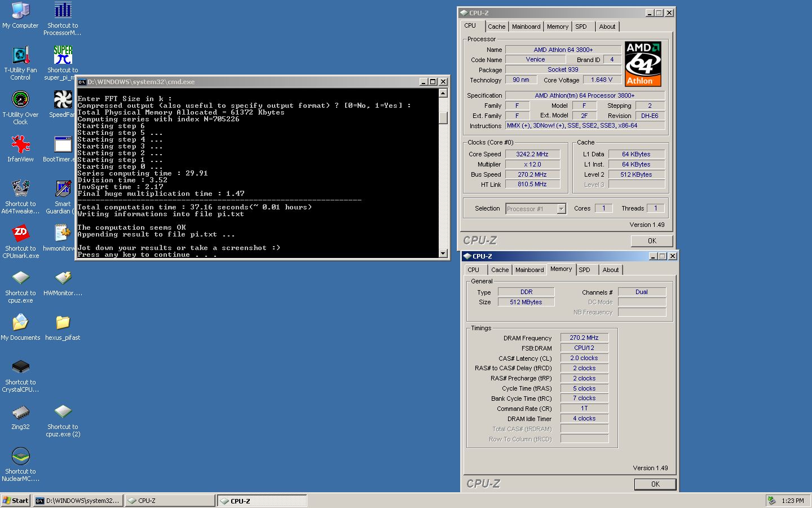Open the Shortcut to CrystalCPU icon
The image size is (812, 508).
coord(20,367)
